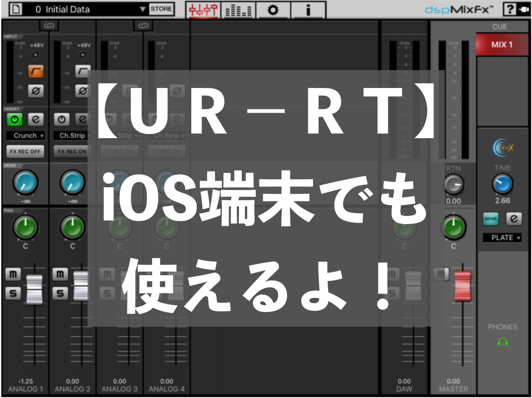Switch to the mixer faders tab
Viewport: 532px width, 398px height.
tap(203, 10)
